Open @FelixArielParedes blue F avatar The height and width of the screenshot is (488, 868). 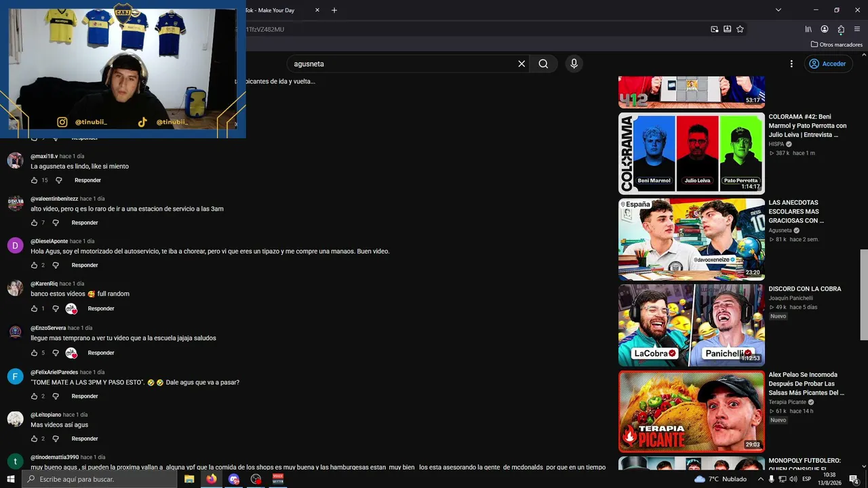16,376
